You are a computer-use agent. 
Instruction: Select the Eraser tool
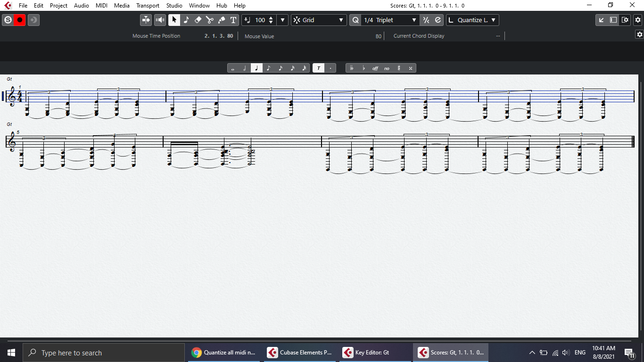(x=198, y=20)
